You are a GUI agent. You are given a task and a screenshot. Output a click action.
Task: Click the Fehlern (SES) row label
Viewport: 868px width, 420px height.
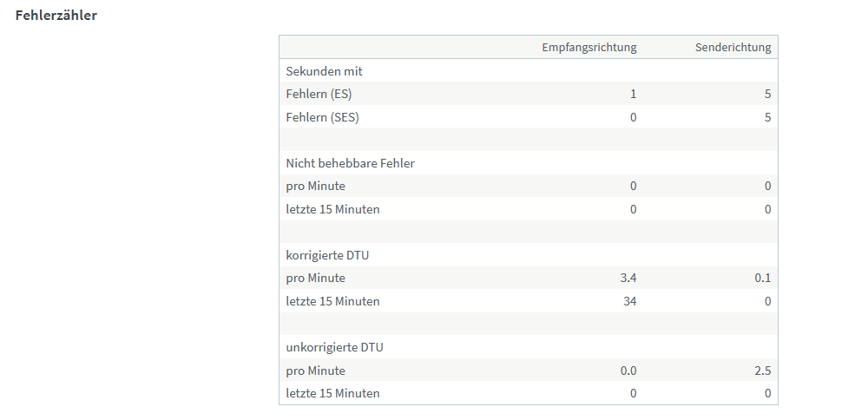(x=322, y=117)
